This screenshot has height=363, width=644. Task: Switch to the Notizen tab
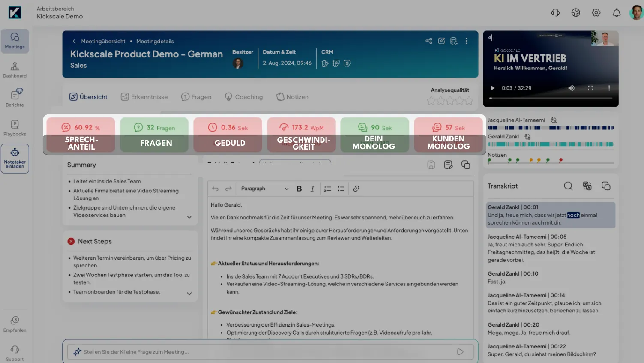[293, 97]
